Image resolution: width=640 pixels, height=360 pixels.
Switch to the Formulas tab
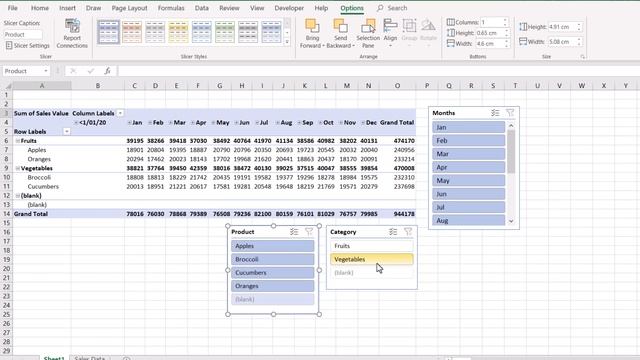(x=171, y=8)
